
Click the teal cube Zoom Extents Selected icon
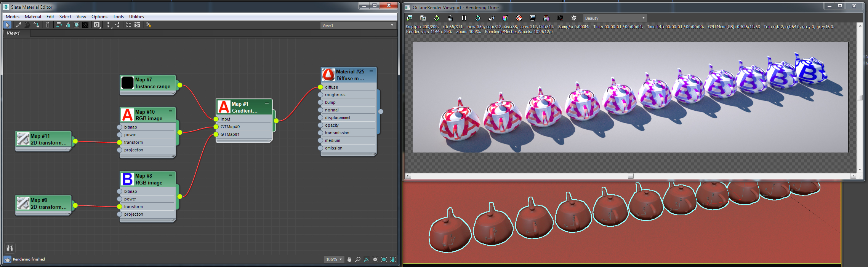(384, 259)
